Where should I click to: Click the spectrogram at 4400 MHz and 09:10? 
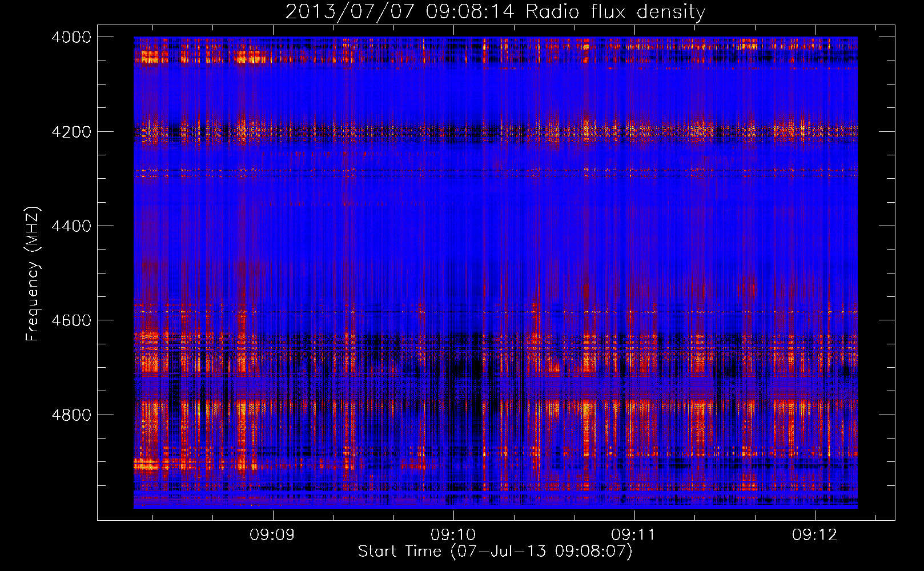click(x=454, y=226)
